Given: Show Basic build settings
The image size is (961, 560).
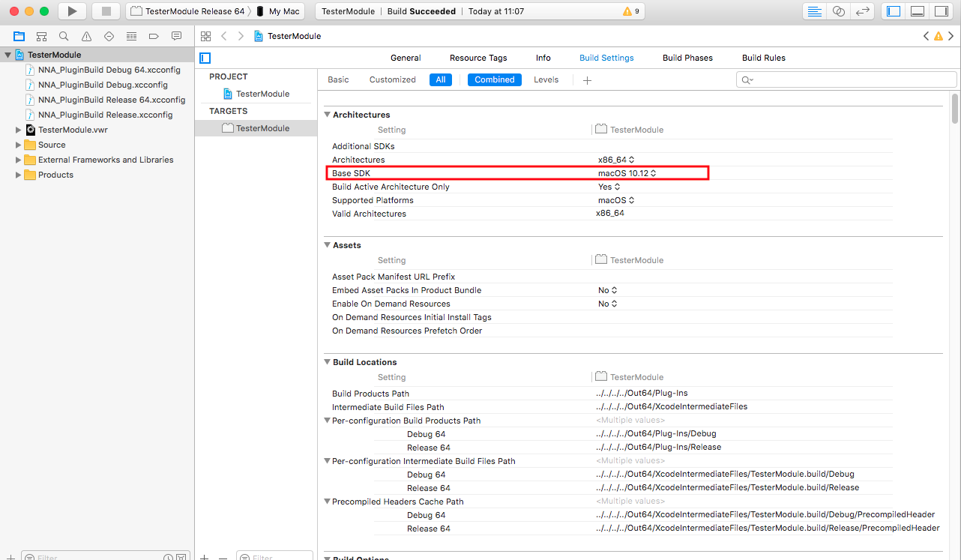Looking at the screenshot, I should coord(338,79).
